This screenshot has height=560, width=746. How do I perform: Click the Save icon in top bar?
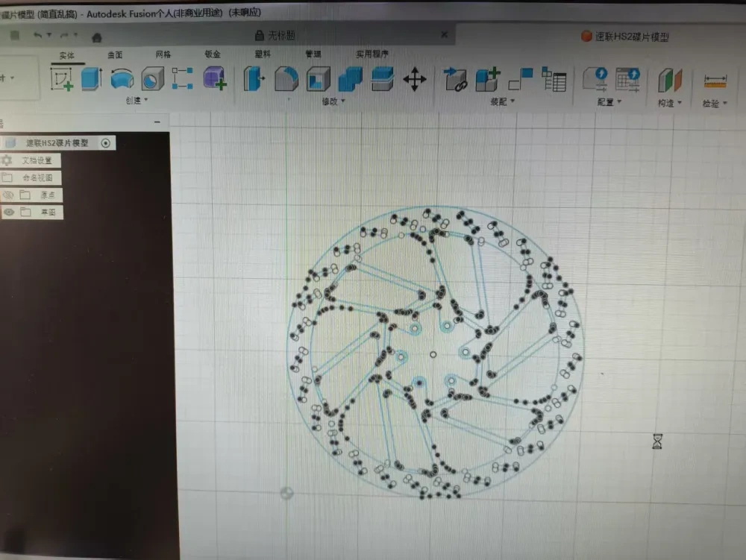point(15,35)
